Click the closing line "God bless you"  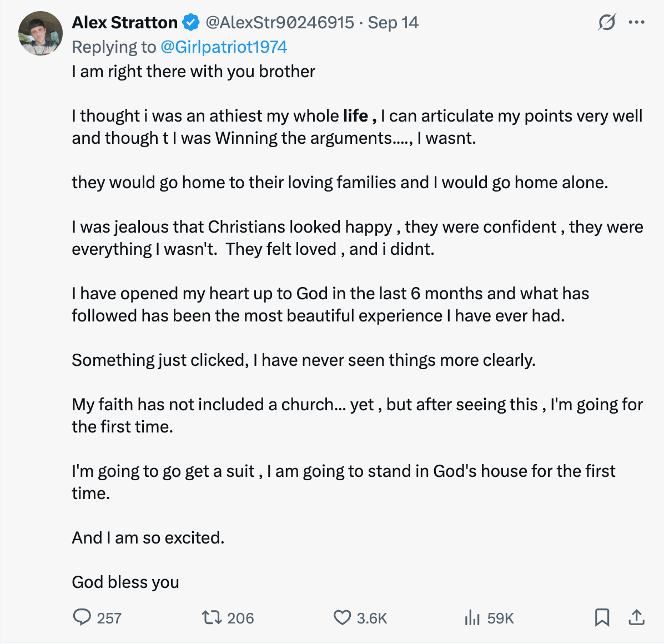125,582
